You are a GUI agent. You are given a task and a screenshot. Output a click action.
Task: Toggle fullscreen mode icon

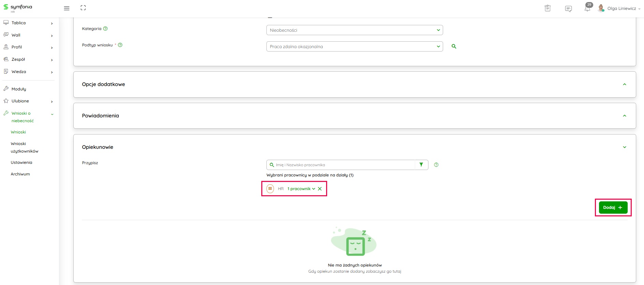[x=83, y=8]
